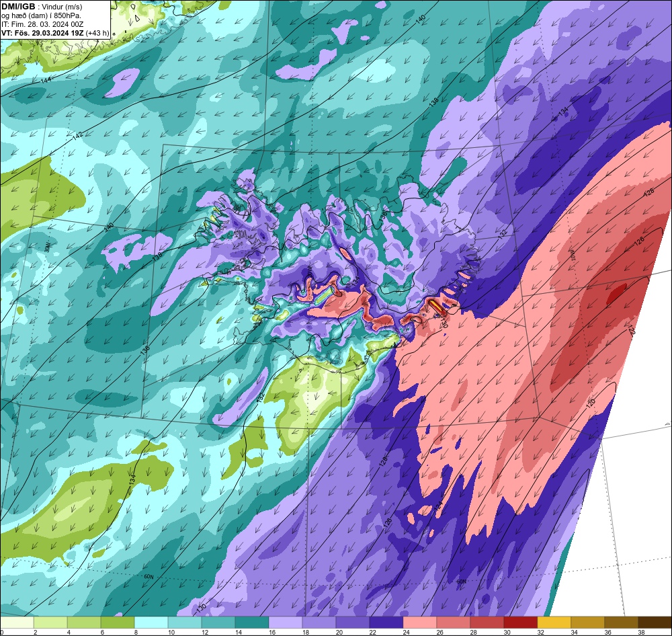This screenshot has height=636, width=672.
Task: Select the salmon 26–28 m/s legend swatch
Action: (x=453, y=622)
